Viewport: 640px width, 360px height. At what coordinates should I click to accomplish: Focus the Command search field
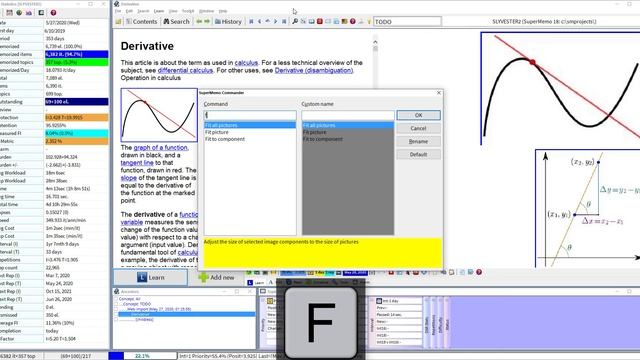(250, 115)
